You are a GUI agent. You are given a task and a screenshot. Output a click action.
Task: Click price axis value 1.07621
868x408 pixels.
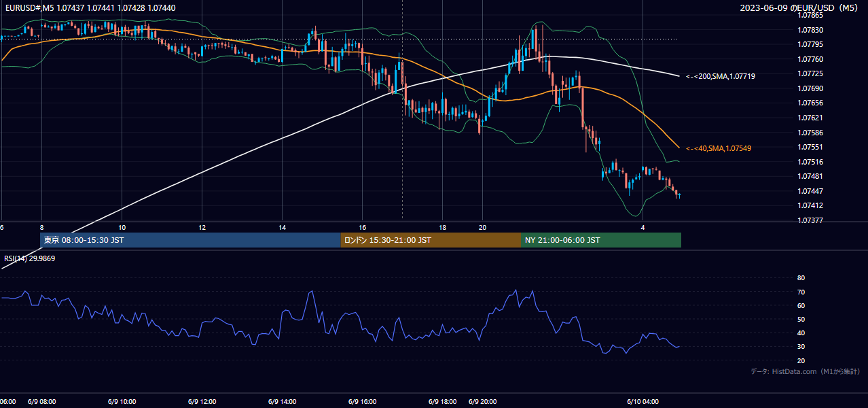click(x=810, y=118)
